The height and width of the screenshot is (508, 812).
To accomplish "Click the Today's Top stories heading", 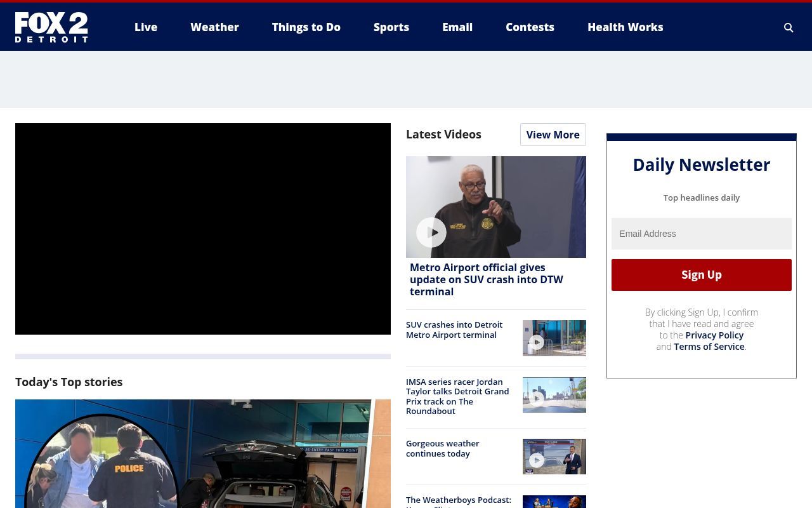I will pos(69,382).
